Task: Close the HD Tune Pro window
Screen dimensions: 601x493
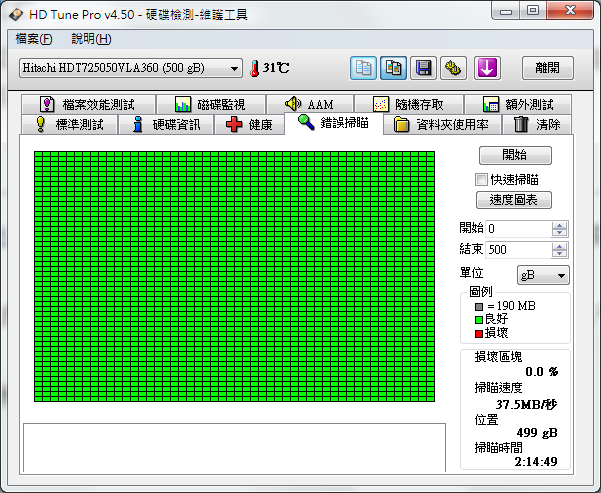Action: click(570, 11)
